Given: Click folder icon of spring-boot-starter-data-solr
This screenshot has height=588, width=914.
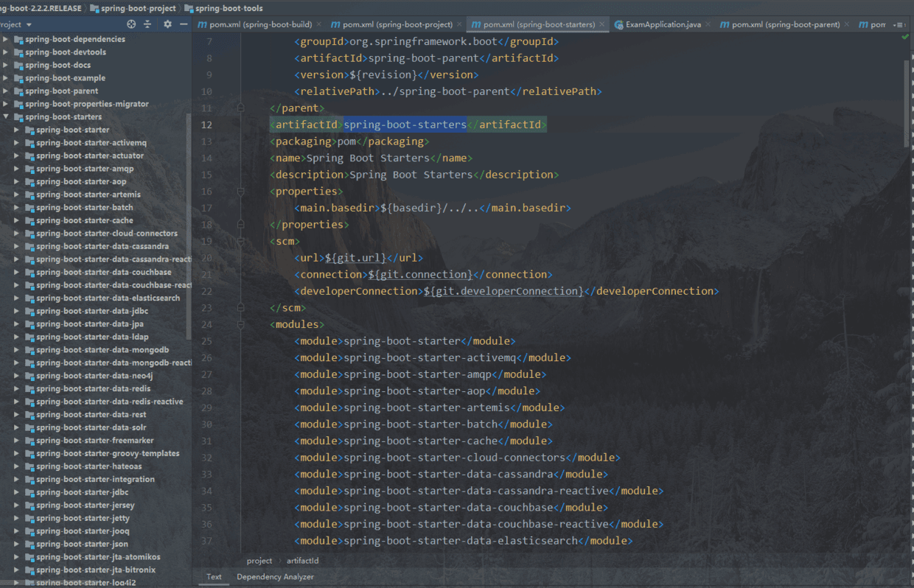Looking at the screenshot, I should click(29, 427).
